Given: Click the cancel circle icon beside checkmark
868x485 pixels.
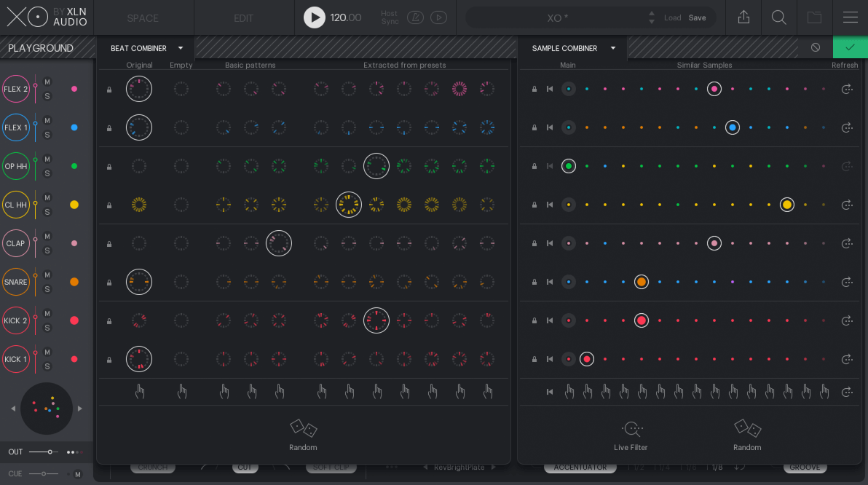Looking at the screenshot, I should coord(816,47).
